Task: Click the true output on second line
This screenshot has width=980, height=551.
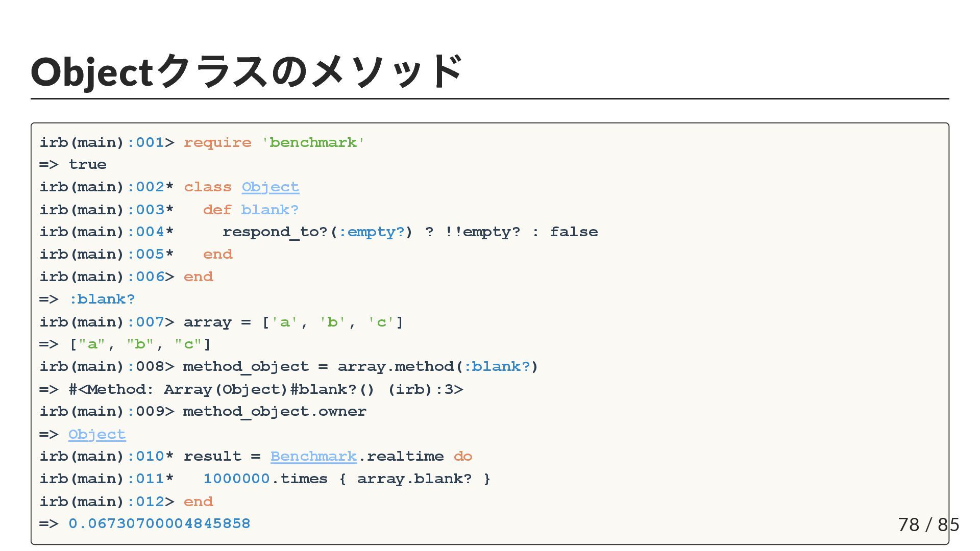Action: pos(87,165)
